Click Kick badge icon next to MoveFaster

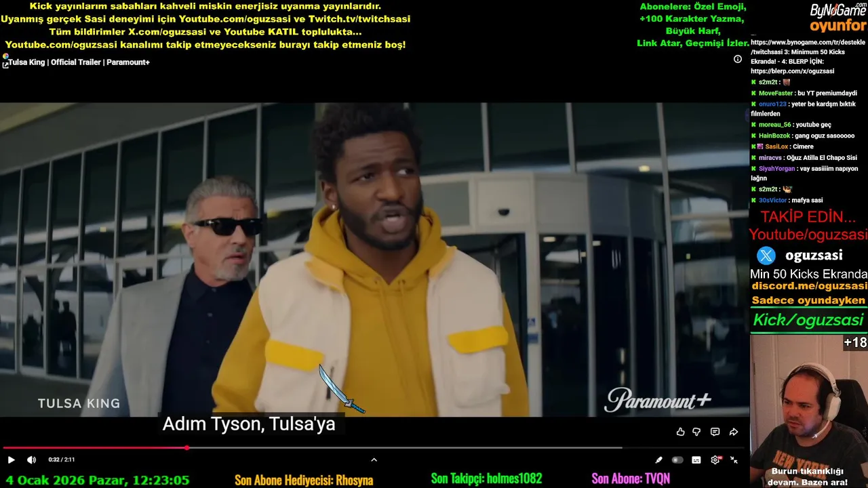(x=753, y=93)
